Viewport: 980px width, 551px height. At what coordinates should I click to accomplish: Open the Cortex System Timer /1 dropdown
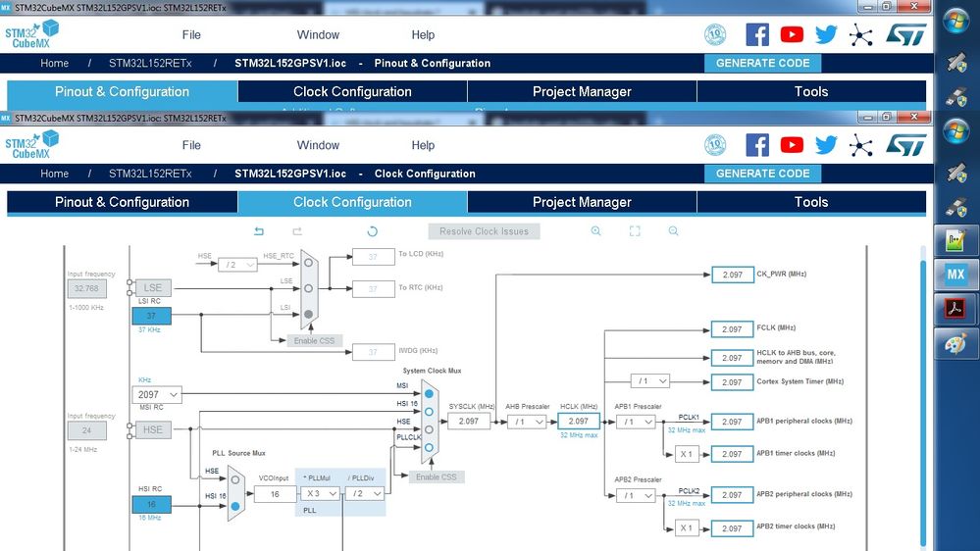[650, 381]
